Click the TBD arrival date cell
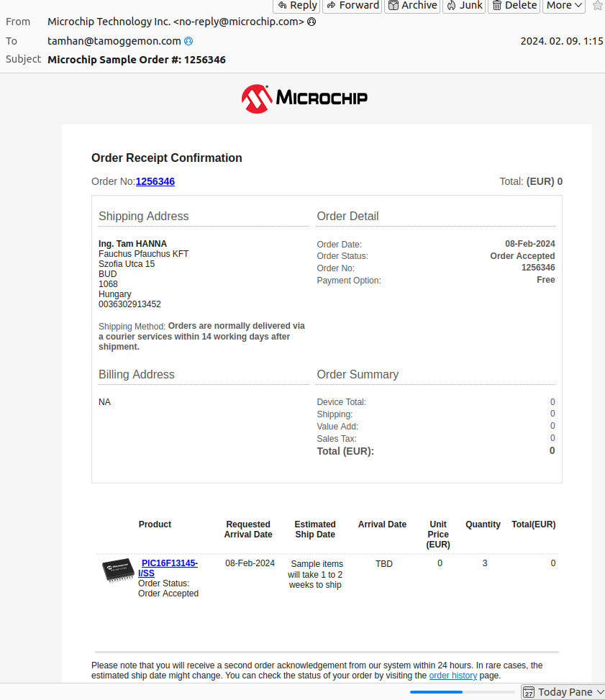 pos(384,564)
